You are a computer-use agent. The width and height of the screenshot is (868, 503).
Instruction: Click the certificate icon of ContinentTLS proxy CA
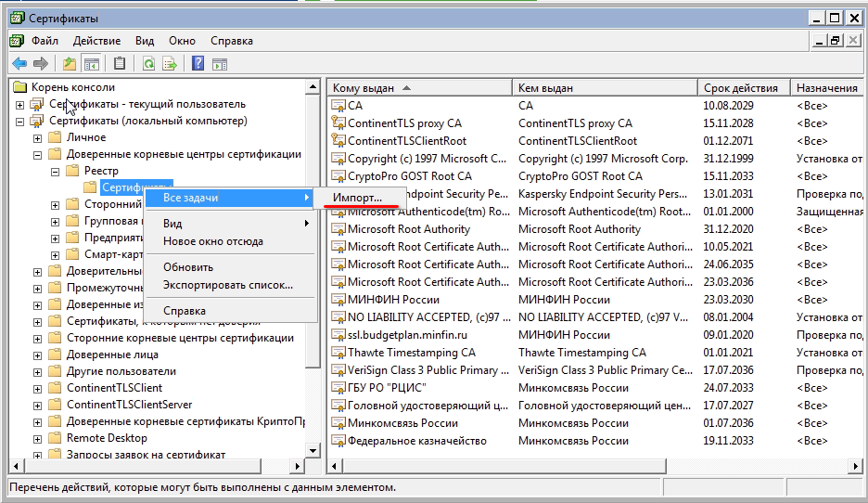coord(338,123)
